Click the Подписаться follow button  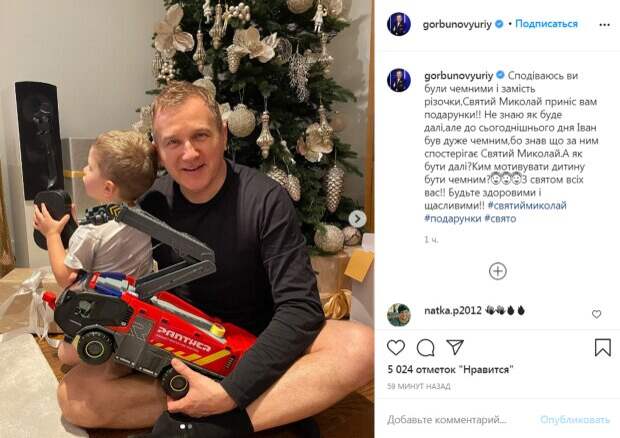click(x=546, y=24)
